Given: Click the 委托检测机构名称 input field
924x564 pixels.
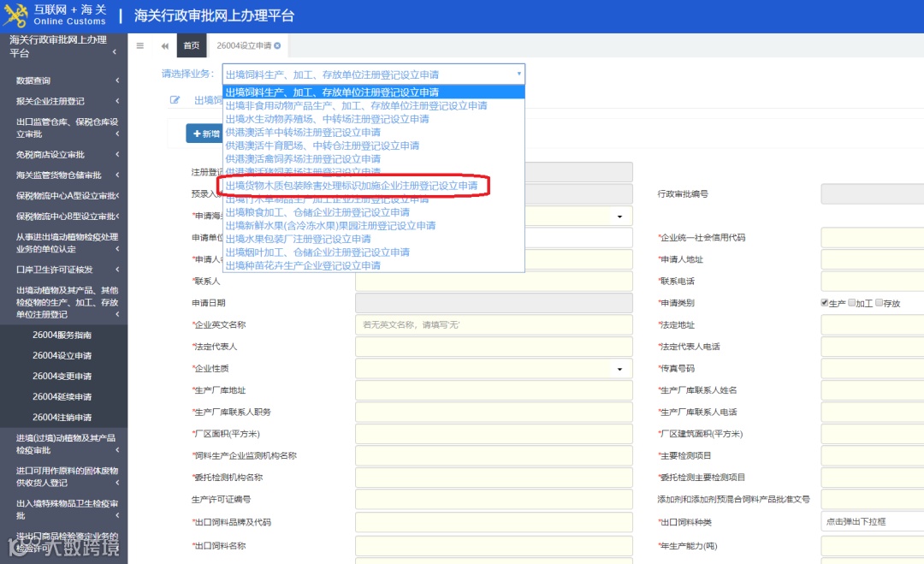Looking at the screenshot, I should (494, 478).
